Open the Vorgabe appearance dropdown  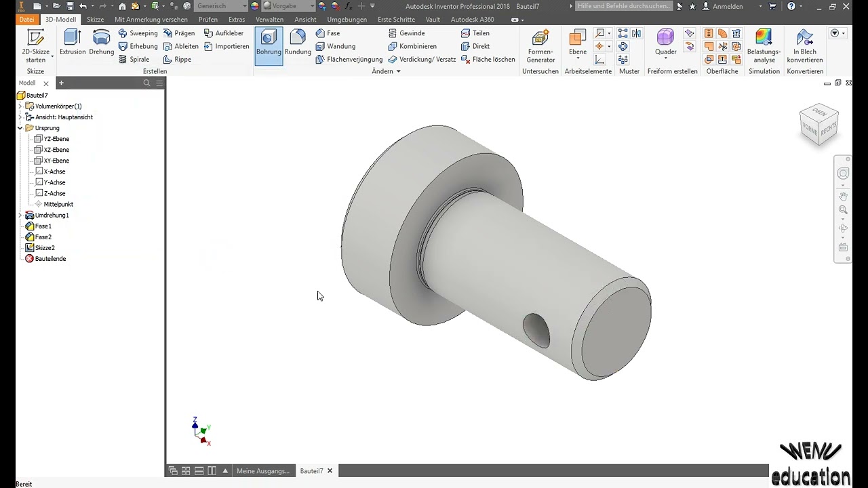pos(288,6)
